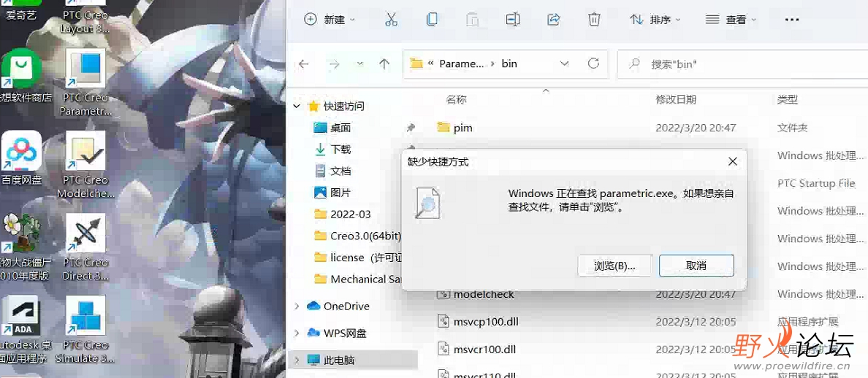Expand the WPS网盘 tree node
Viewport: 868px width, 378px height.
point(297,333)
